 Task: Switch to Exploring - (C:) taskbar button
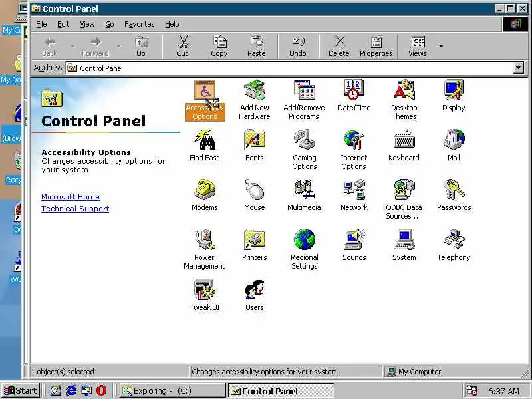(x=172, y=391)
